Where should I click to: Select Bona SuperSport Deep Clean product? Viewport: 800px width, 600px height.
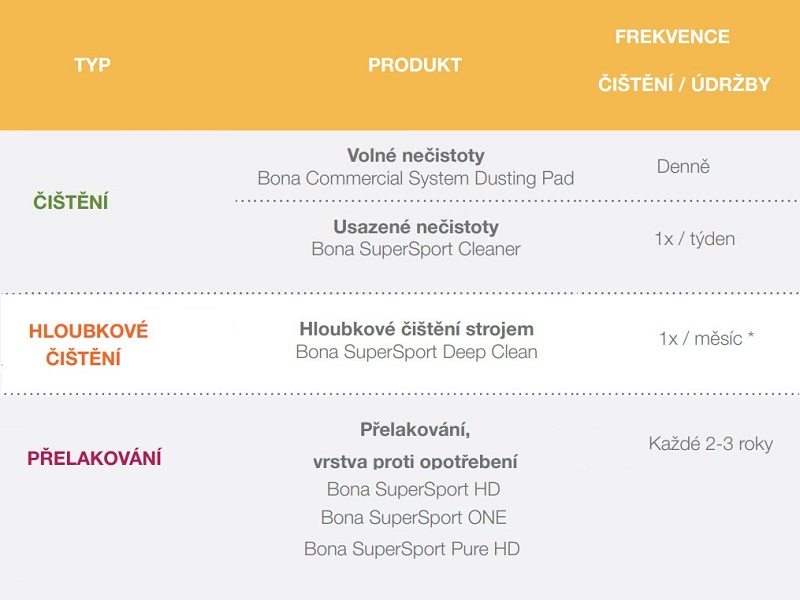click(416, 352)
